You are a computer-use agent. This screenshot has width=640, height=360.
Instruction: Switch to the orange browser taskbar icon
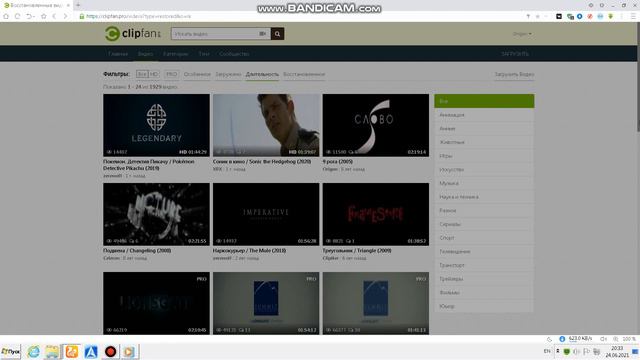pyautogui.click(x=71, y=351)
